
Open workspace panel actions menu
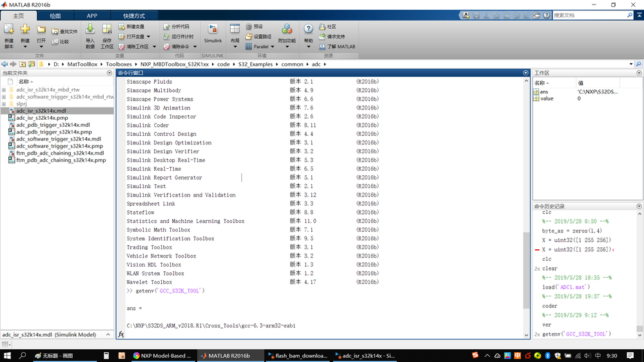point(639,73)
